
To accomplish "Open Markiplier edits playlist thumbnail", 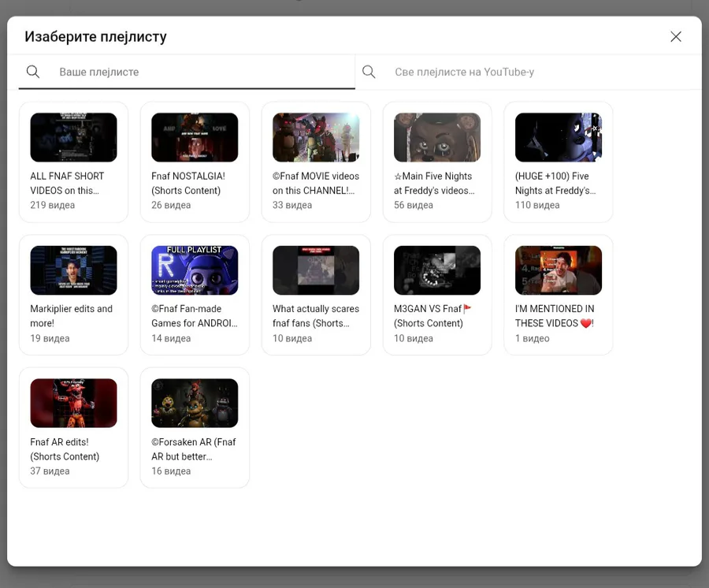I will [74, 270].
